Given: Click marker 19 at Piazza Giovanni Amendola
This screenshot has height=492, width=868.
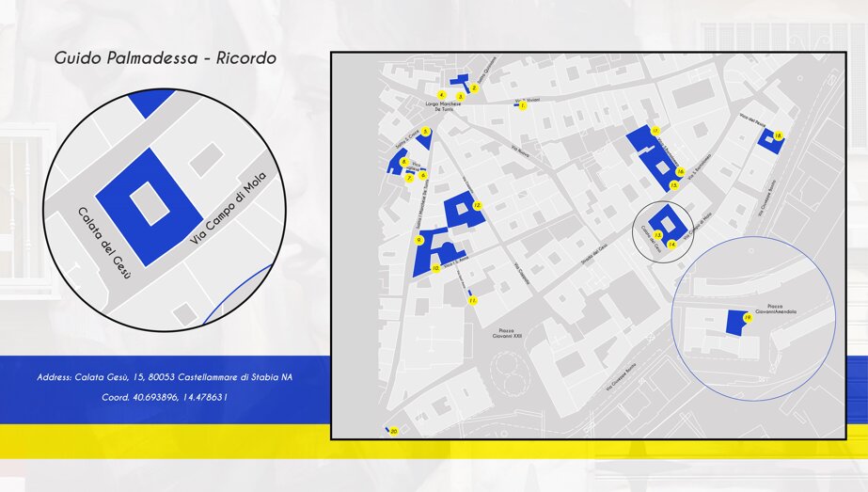Looking at the screenshot, I should [x=748, y=318].
